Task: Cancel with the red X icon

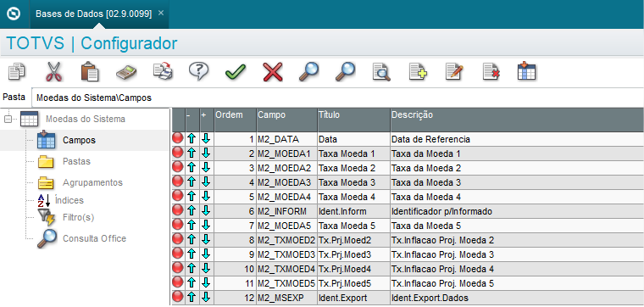Action: pyautogui.click(x=273, y=72)
